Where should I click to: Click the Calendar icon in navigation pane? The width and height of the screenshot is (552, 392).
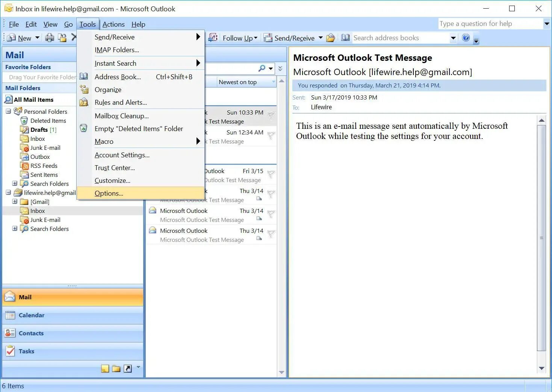10,315
